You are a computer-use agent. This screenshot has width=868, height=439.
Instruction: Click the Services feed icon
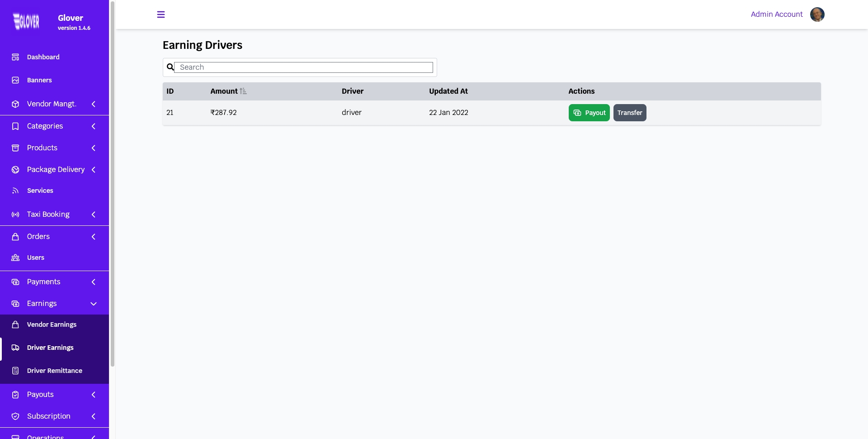pyautogui.click(x=15, y=191)
